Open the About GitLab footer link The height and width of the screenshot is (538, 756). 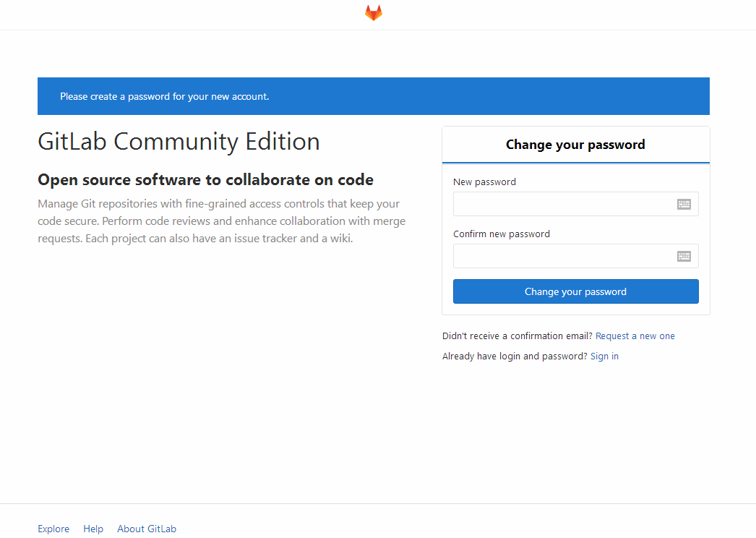point(147,529)
